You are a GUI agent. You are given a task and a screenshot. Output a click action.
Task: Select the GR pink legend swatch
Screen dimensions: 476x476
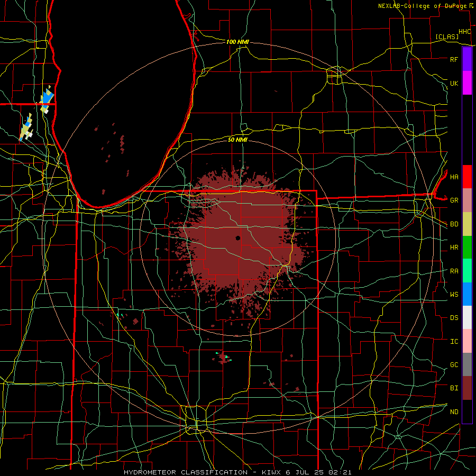coord(467,200)
